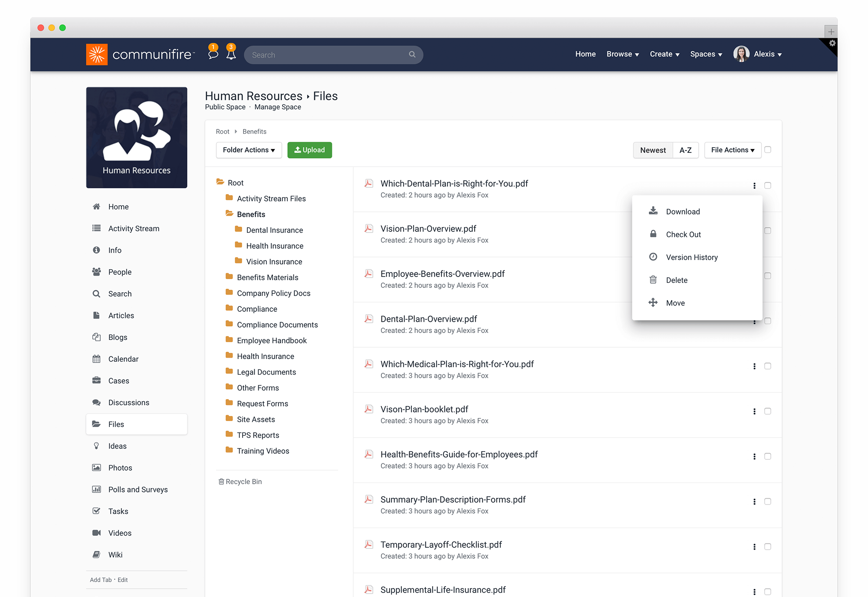
Task: Open the Folder Actions dropdown menu
Action: click(x=247, y=150)
